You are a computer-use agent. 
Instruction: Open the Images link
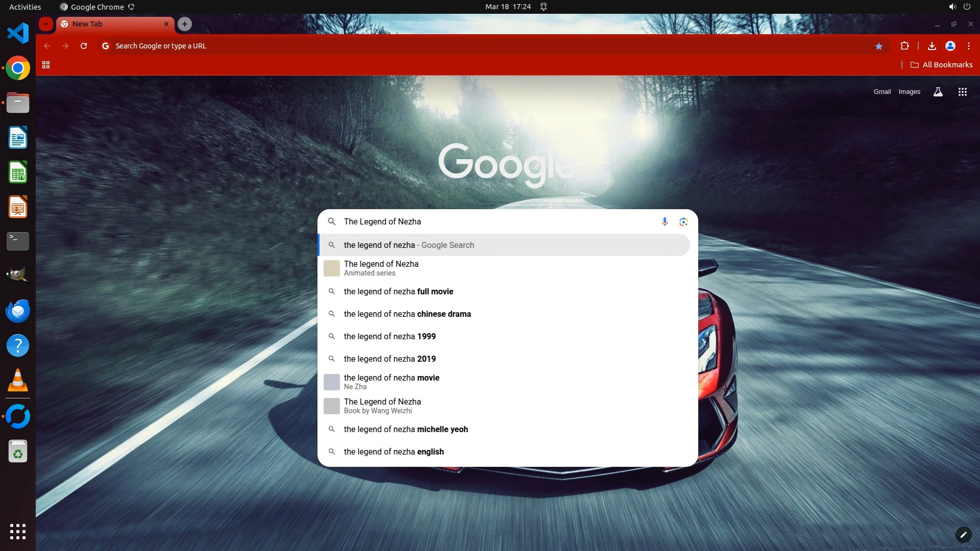(909, 92)
